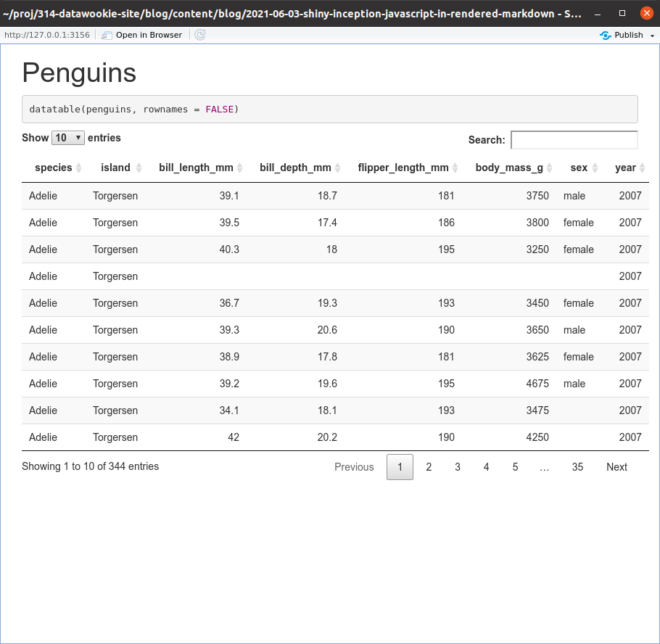Jump to page 35 of table
Image resolution: width=660 pixels, height=644 pixels.
577,467
